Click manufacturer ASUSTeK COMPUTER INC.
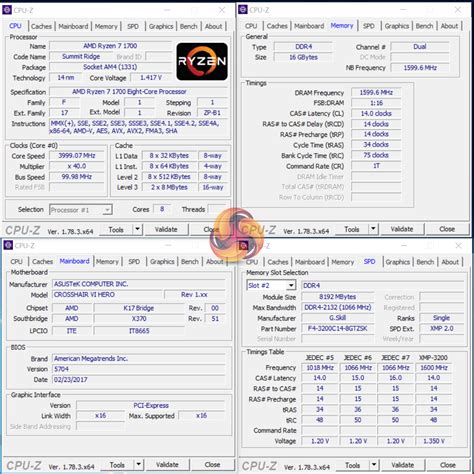 coord(139,284)
